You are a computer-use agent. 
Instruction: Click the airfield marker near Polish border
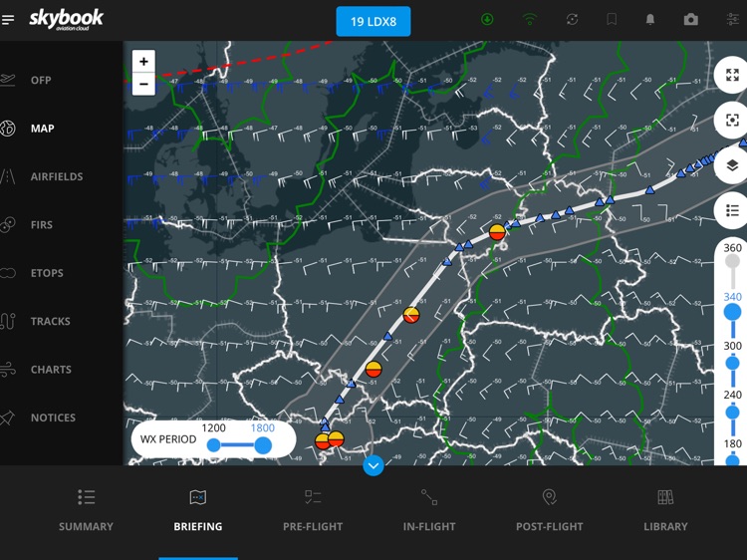coord(497,232)
